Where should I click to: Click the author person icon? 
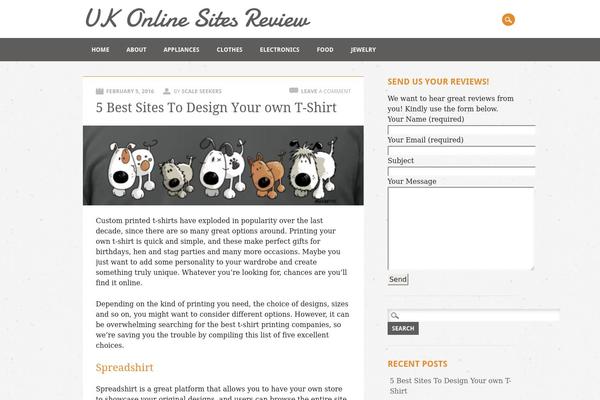[x=167, y=91]
